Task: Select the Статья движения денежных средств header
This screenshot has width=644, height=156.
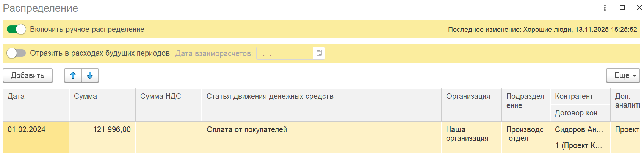Action: coord(321,105)
